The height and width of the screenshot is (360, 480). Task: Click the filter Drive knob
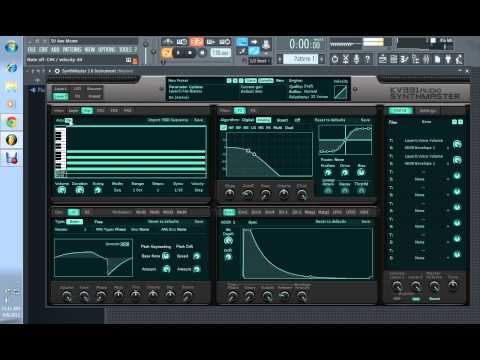(345, 172)
